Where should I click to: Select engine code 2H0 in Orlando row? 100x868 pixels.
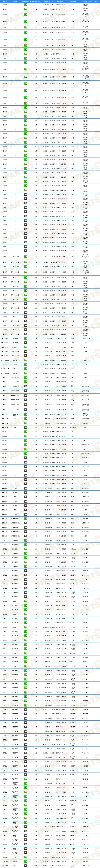point(85,347)
